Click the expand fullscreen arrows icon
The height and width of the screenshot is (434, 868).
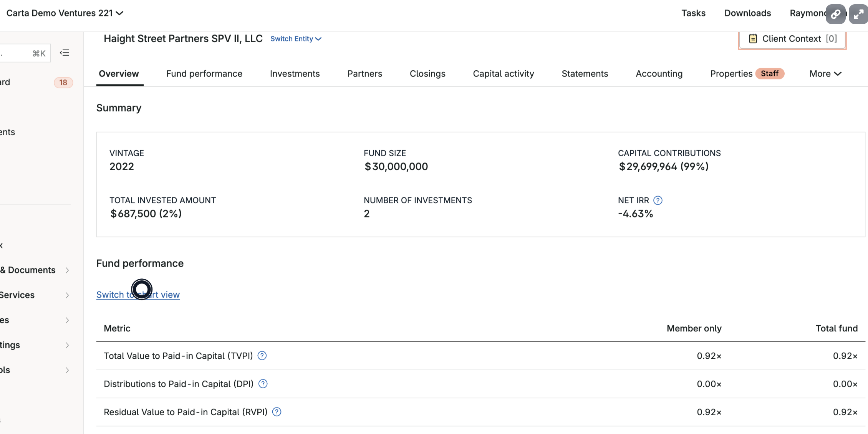(858, 14)
